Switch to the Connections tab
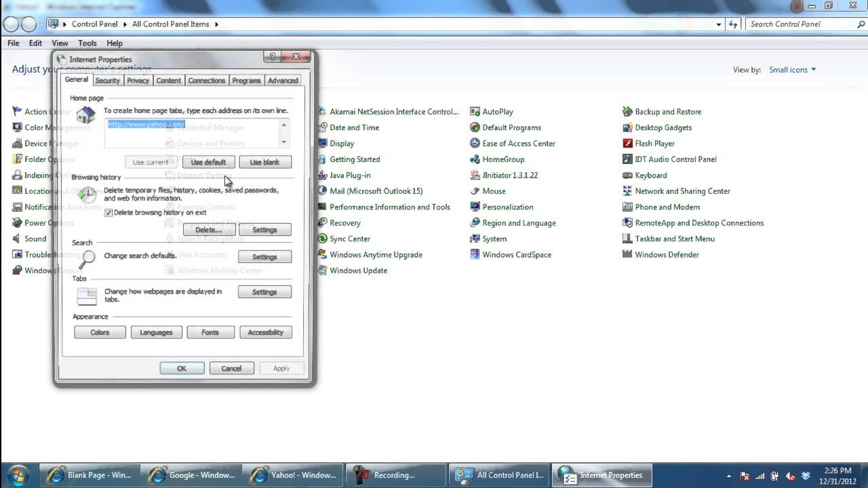This screenshot has height=488, width=868. (207, 81)
